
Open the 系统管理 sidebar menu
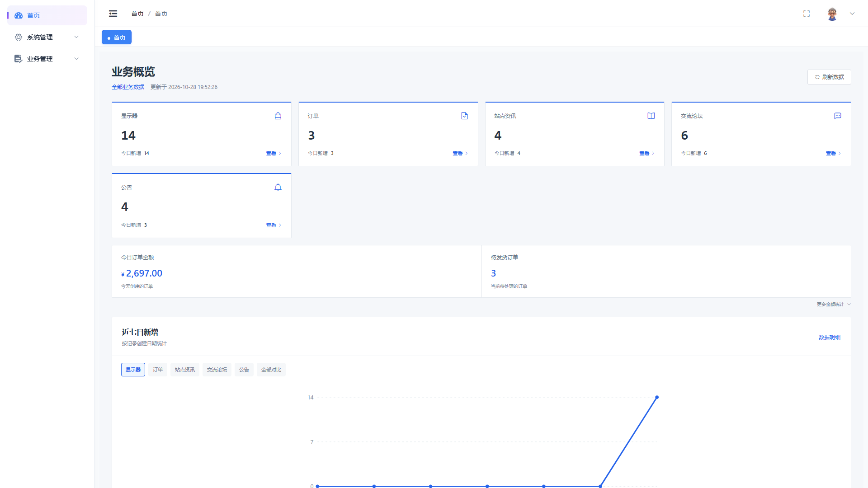(x=47, y=37)
